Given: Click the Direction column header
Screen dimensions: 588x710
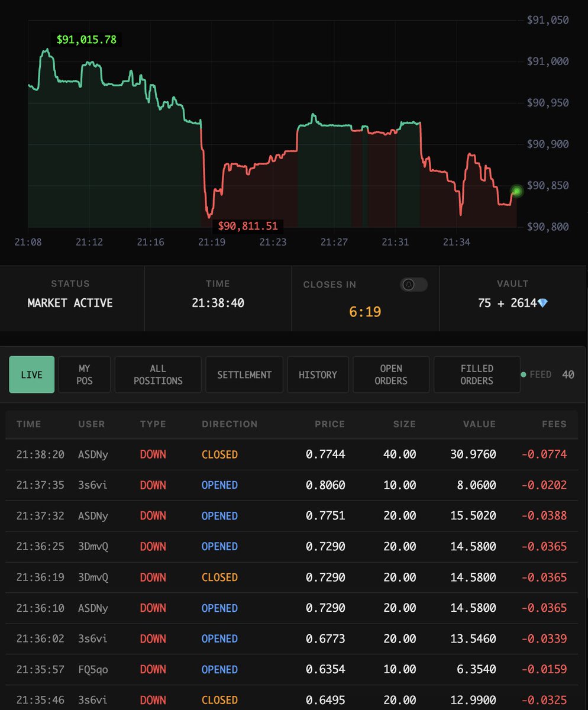Looking at the screenshot, I should coord(230,424).
